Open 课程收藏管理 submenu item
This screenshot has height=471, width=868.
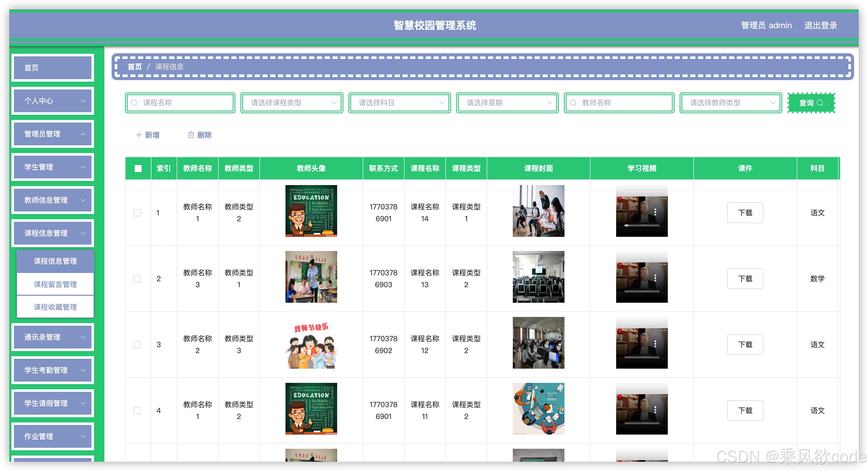pos(55,307)
